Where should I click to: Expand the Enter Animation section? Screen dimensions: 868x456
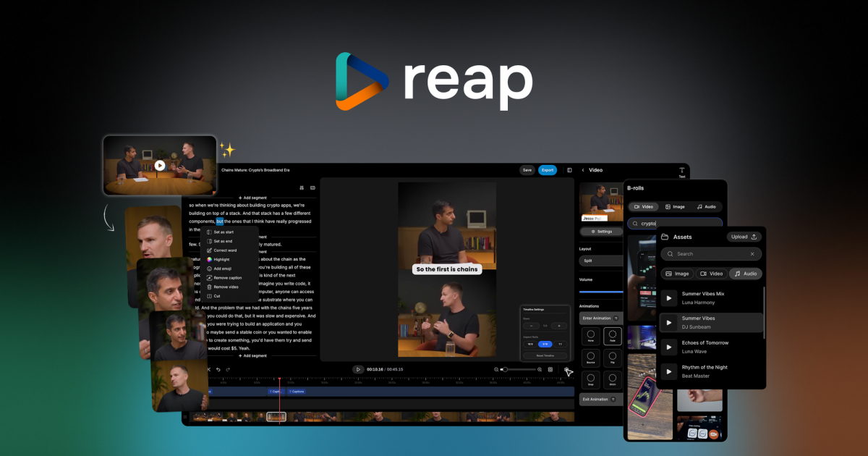point(601,318)
